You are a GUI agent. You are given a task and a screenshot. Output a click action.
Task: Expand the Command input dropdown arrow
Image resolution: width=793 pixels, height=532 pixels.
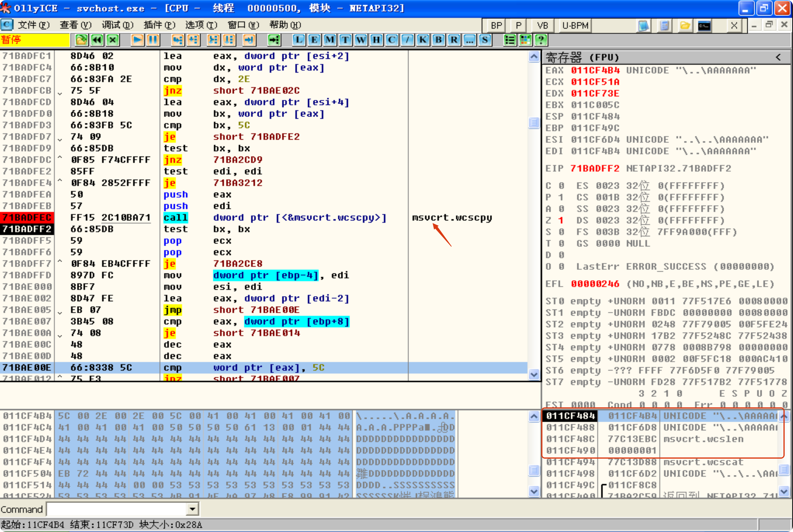click(x=192, y=509)
